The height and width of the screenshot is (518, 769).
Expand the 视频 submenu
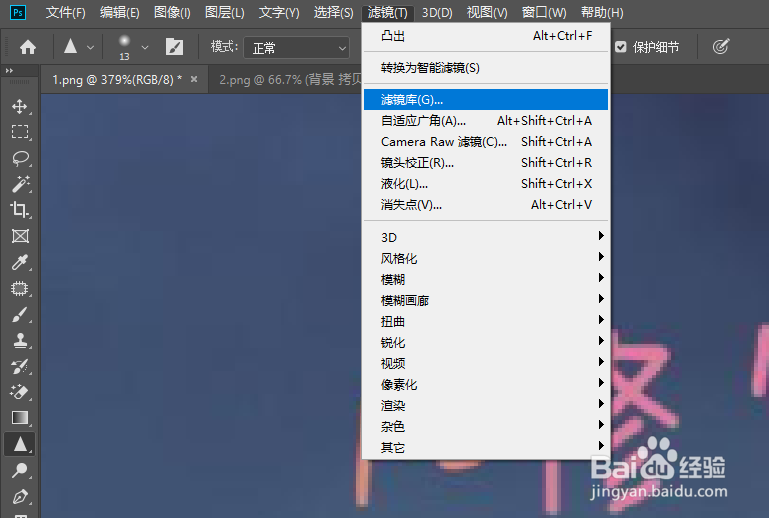coord(486,363)
